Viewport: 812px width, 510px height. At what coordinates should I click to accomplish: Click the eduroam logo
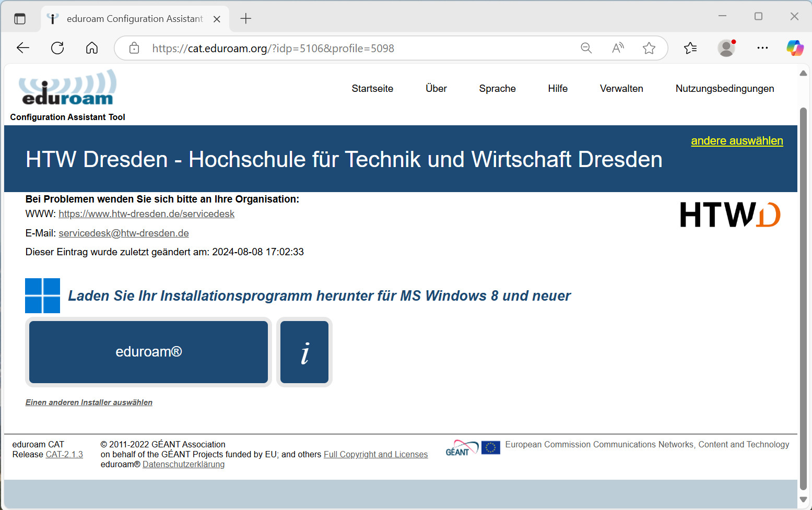click(x=67, y=87)
